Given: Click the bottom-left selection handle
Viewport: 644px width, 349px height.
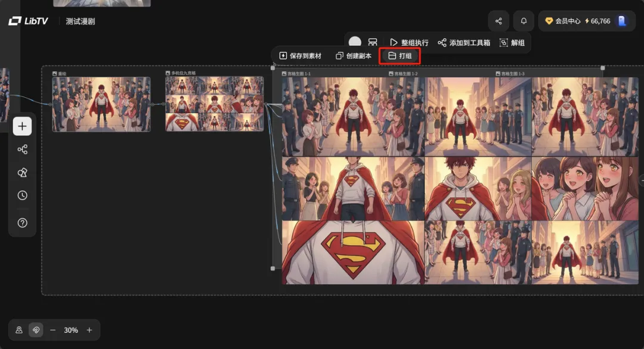Looking at the screenshot, I should coord(273,268).
